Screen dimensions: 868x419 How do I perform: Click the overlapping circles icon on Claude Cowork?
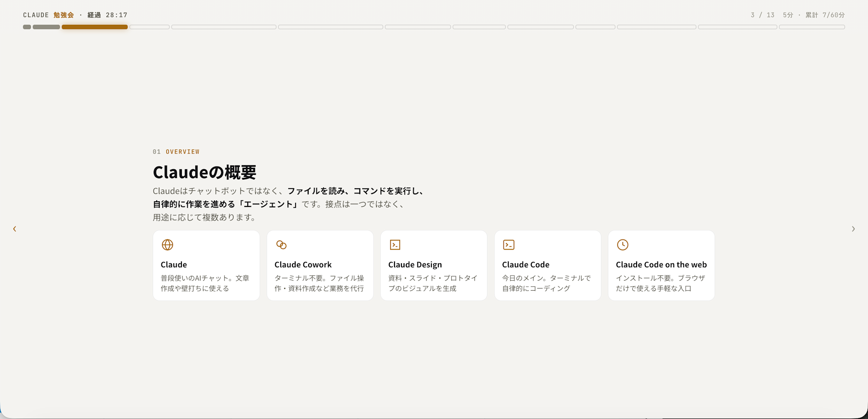click(281, 245)
